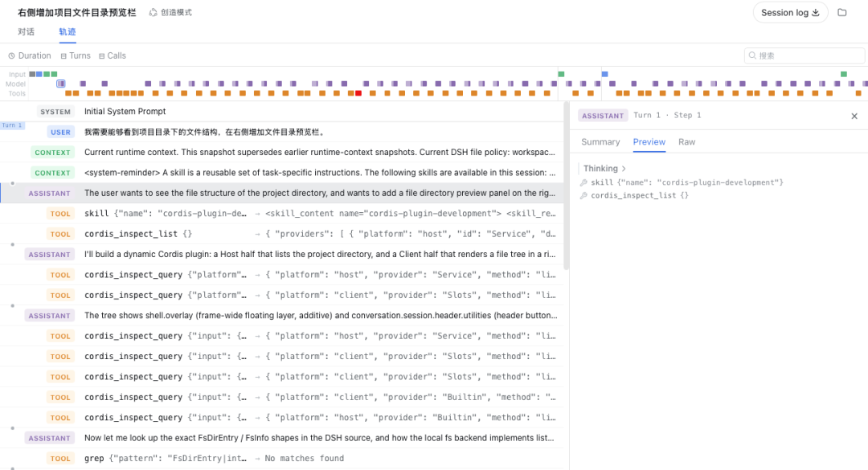Open the Summary tab
Image resolution: width=868 pixels, height=470 pixels.
point(600,141)
